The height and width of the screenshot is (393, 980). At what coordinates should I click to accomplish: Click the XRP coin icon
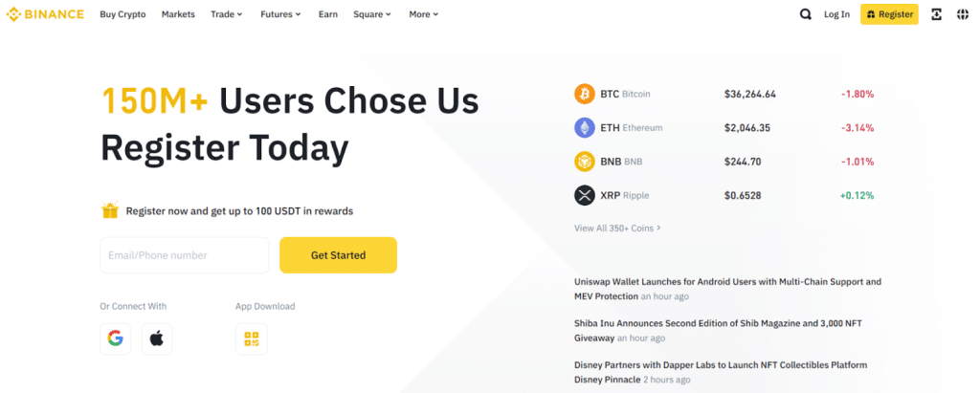584,195
